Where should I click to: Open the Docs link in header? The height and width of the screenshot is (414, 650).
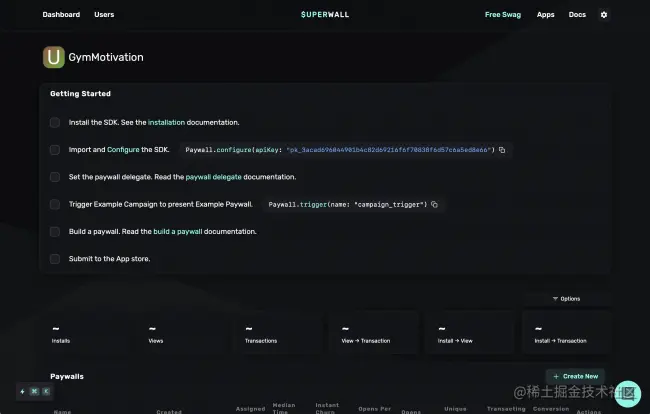(x=577, y=15)
